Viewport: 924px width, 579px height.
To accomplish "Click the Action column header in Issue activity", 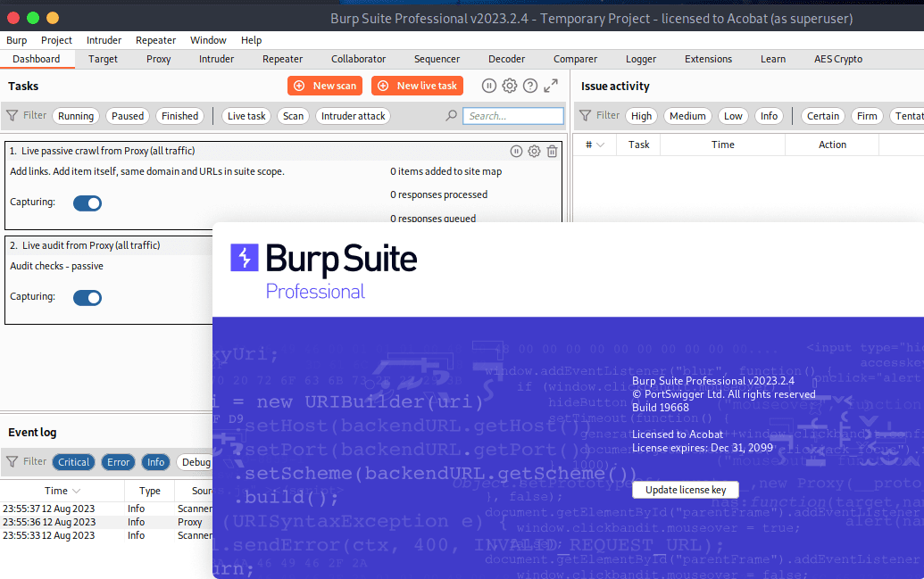I will (832, 145).
